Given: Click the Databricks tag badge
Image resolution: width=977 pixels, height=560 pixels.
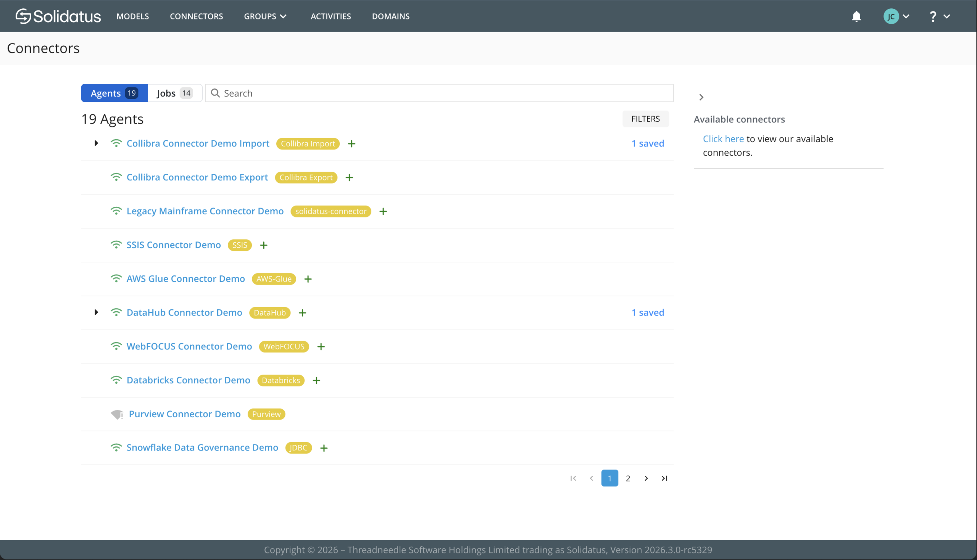Looking at the screenshot, I should (281, 380).
